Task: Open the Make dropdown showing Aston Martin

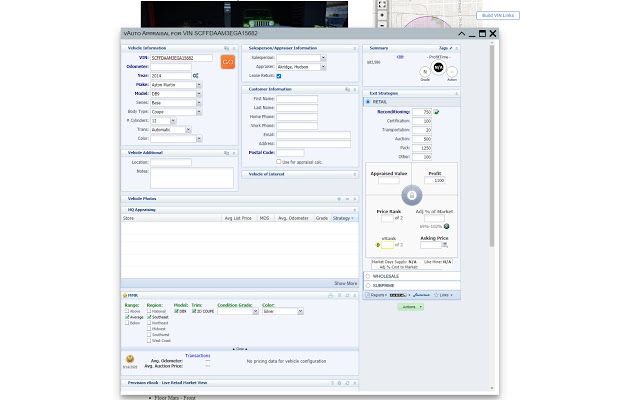Action: coord(199,85)
